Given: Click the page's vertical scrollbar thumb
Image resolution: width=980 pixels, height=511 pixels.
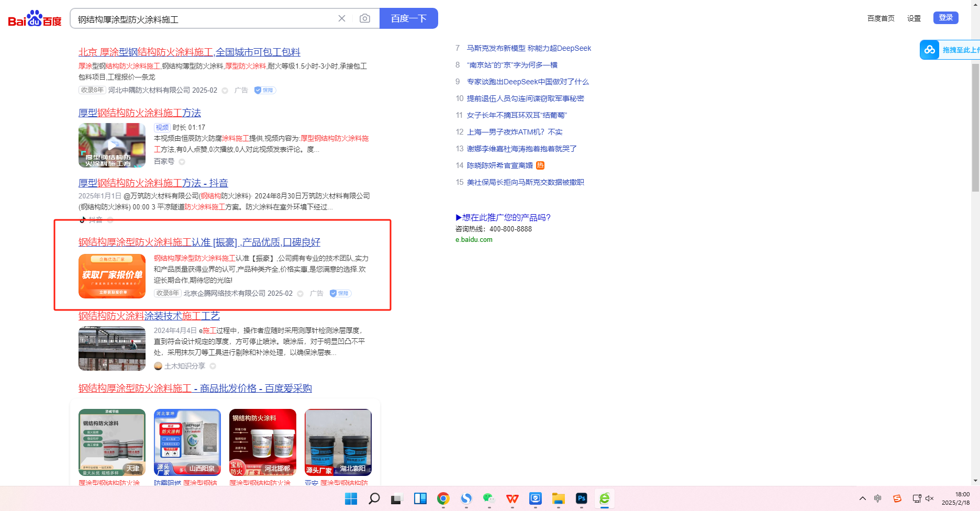Looking at the screenshot, I should [975, 126].
